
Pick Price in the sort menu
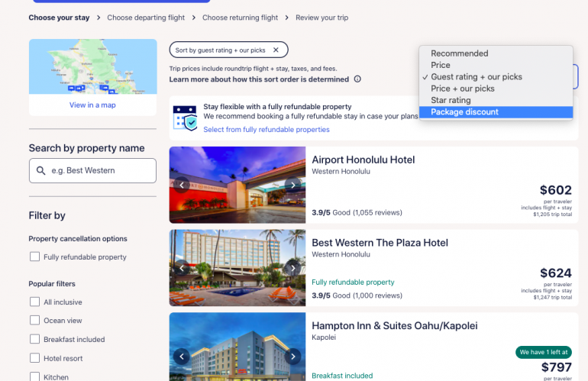[440, 66]
